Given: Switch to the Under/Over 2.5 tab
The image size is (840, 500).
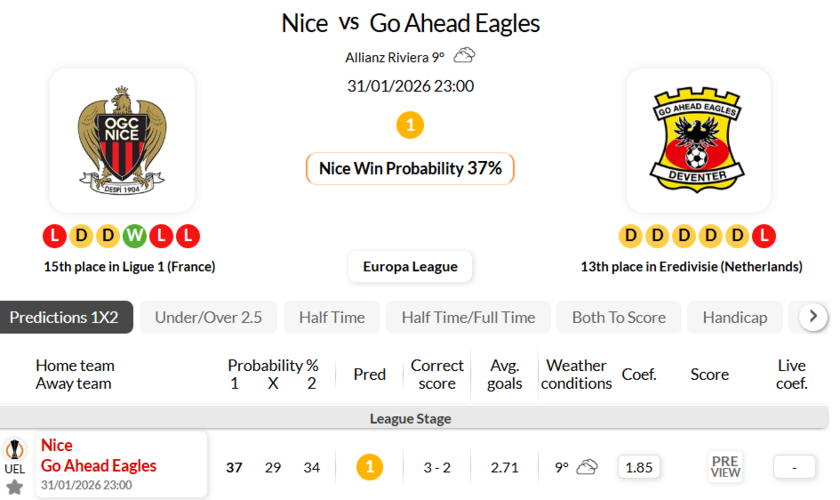Looking at the screenshot, I should [208, 318].
